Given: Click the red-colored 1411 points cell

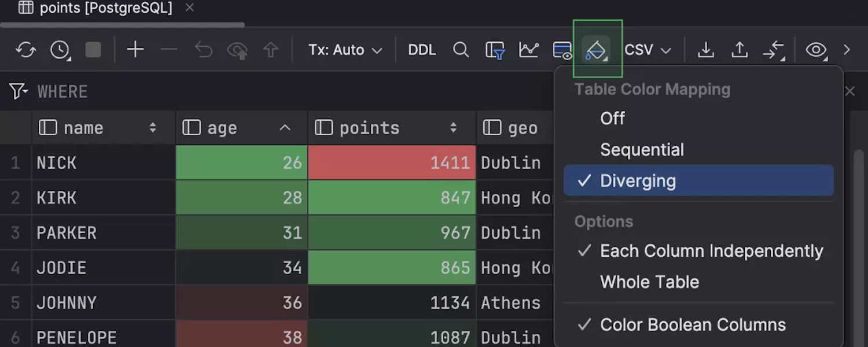Looking at the screenshot, I should [392, 163].
